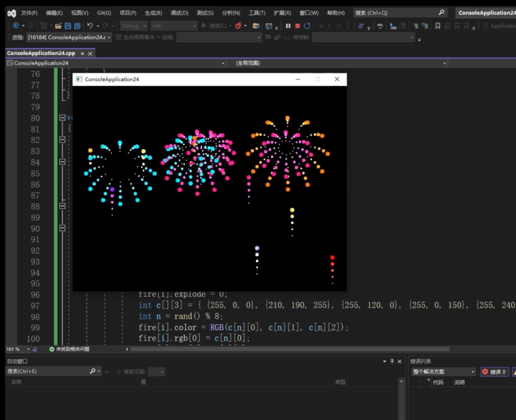Close the ConsoleApplication24.cpp editor tab

pos(90,53)
